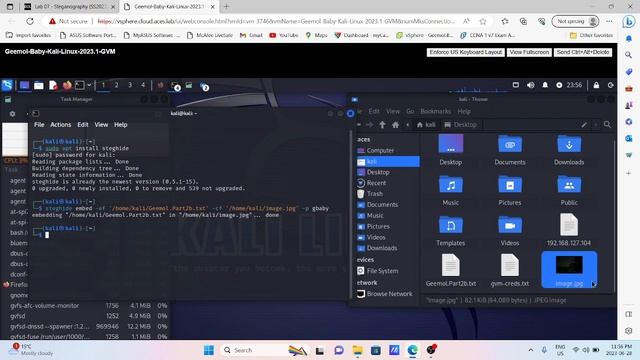640x360 pixels.
Task: Switch to Lab 07 Steganography tab
Action: (x=69, y=7)
